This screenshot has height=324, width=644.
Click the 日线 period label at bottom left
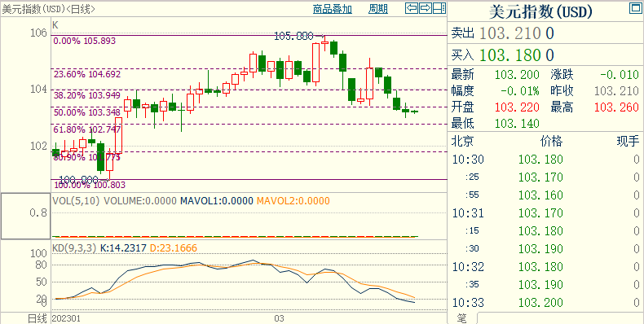[37, 318]
